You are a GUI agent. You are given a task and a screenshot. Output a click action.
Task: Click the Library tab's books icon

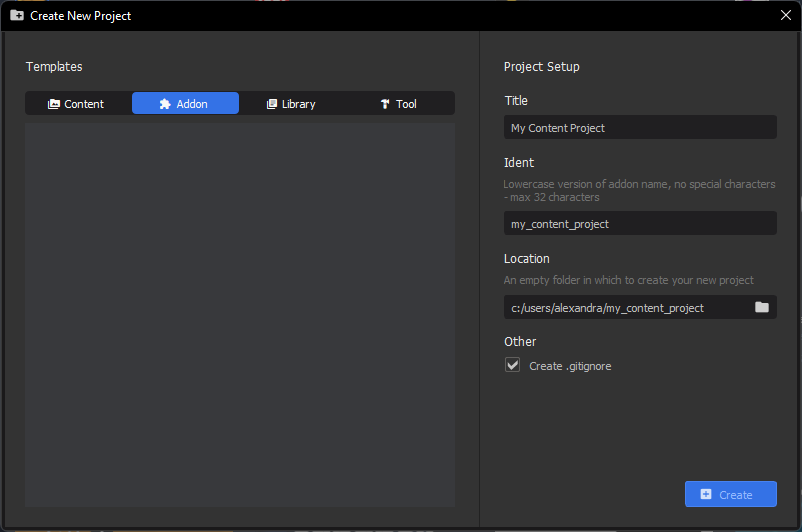click(272, 104)
